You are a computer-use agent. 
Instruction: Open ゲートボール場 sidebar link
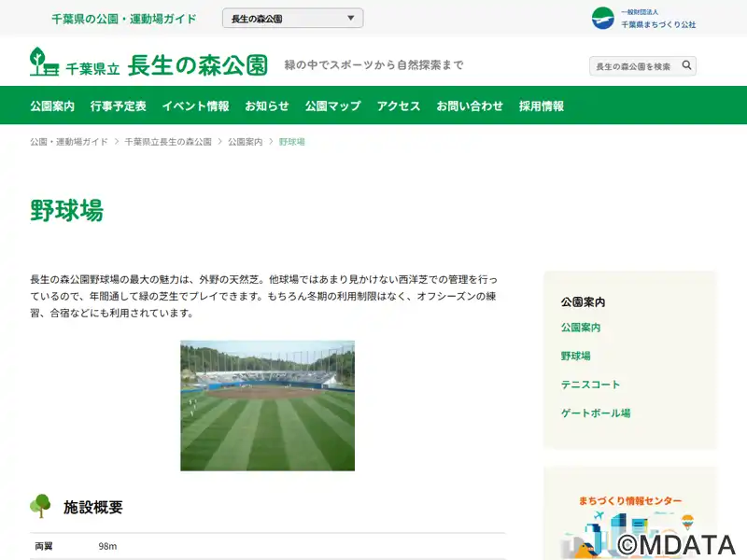(x=596, y=413)
